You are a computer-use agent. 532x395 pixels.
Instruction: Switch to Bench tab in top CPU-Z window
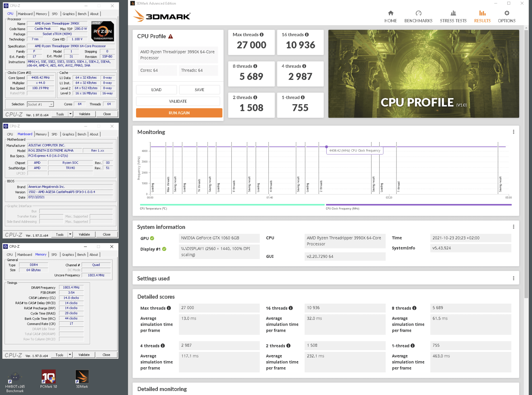(82, 14)
